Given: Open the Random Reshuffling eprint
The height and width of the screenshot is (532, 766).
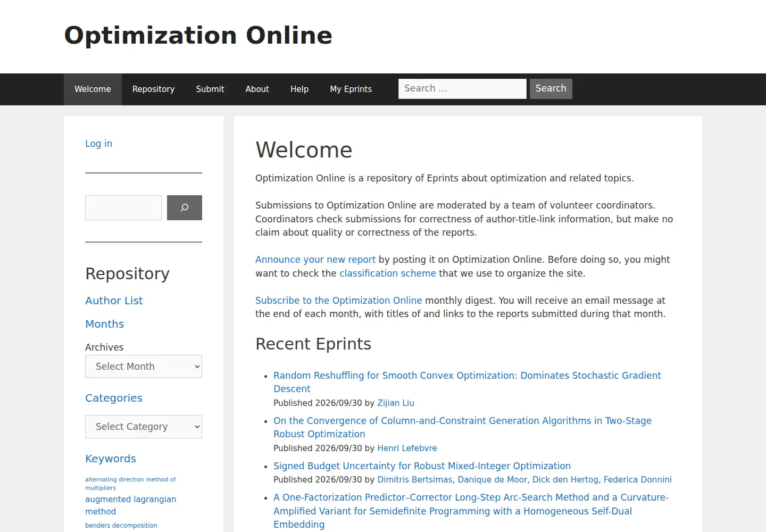Looking at the screenshot, I should click(467, 382).
